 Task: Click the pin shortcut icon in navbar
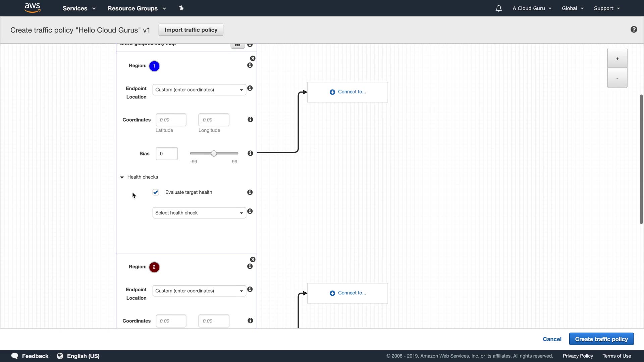(x=181, y=8)
